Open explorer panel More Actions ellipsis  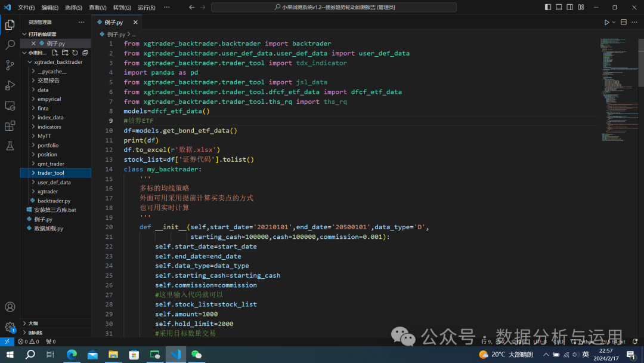pyautogui.click(x=81, y=22)
